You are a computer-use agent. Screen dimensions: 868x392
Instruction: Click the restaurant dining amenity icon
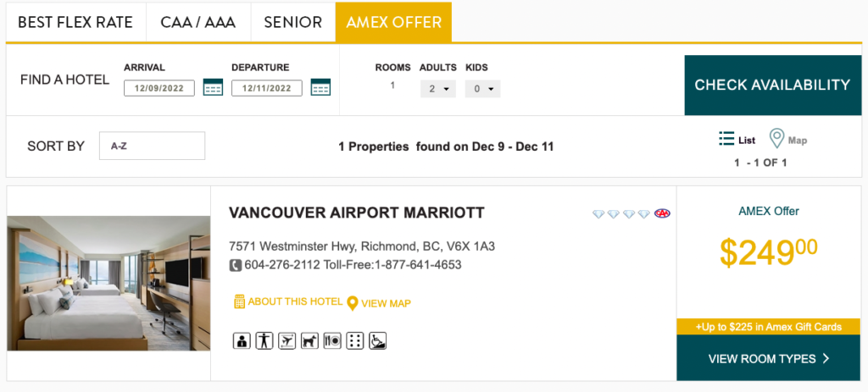pos(333,340)
